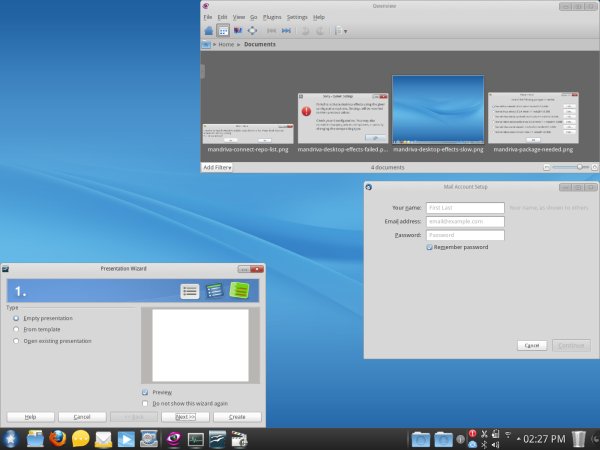Expand the Add Filter dropdown
The image size is (600, 450).
[217, 167]
